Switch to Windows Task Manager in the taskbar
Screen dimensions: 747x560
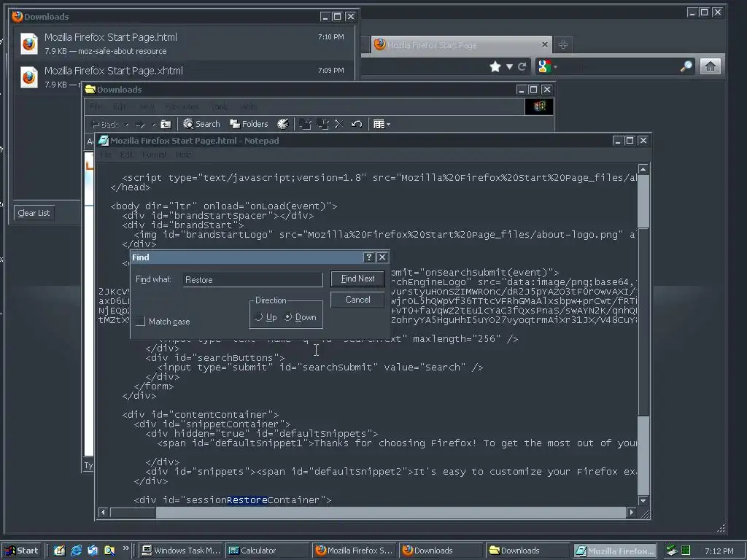pyautogui.click(x=181, y=551)
